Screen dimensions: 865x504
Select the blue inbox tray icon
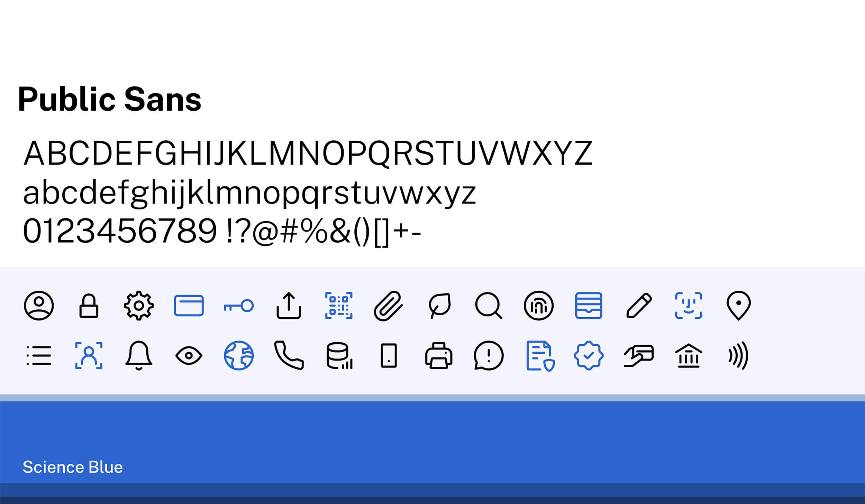[589, 306]
